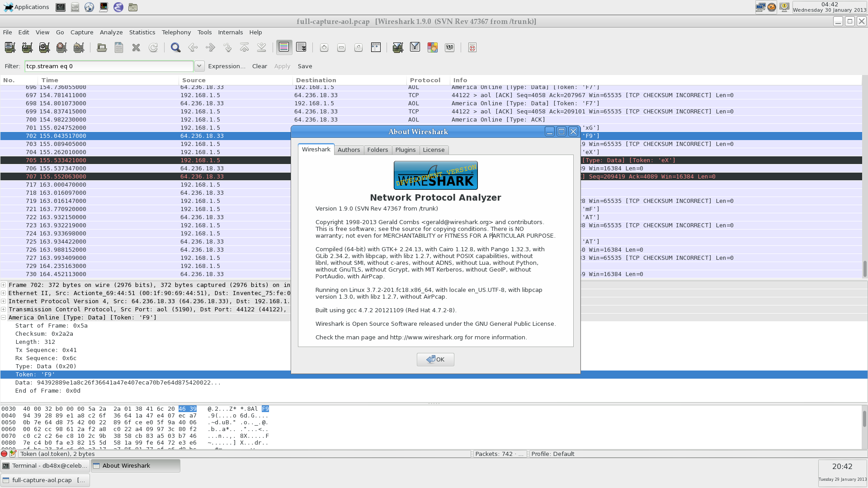Jump to first packet icon
Screen dimensions: 868x488
tap(245, 47)
